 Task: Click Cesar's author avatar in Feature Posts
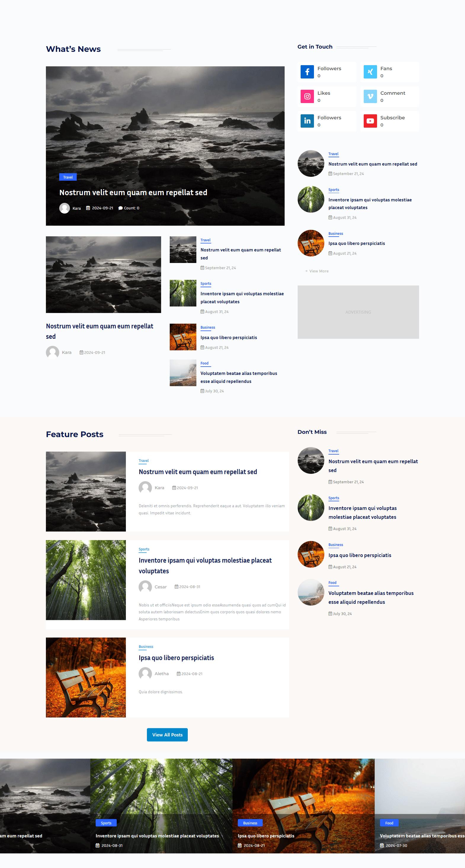tap(145, 587)
